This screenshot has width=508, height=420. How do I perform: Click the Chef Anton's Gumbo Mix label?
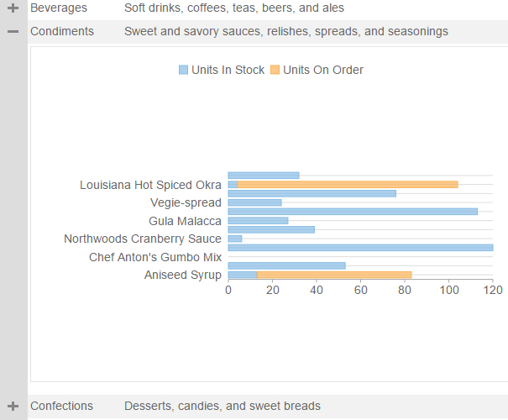[x=155, y=257]
